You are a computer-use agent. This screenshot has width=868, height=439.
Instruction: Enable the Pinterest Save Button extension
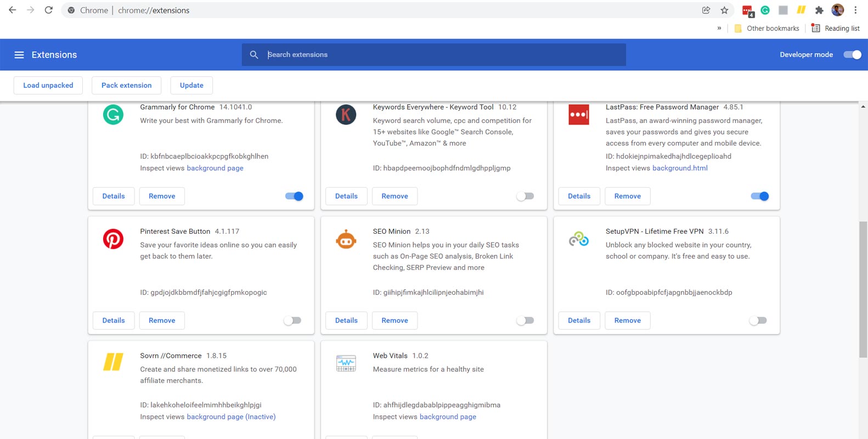(x=292, y=320)
